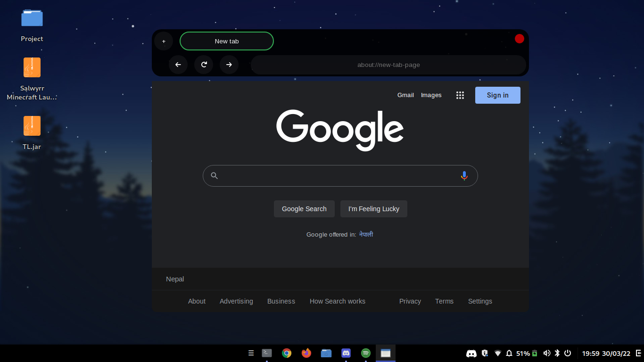The image size is (644, 362).
Task: Open the security shield tray icon
Action: (x=485, y=353)
